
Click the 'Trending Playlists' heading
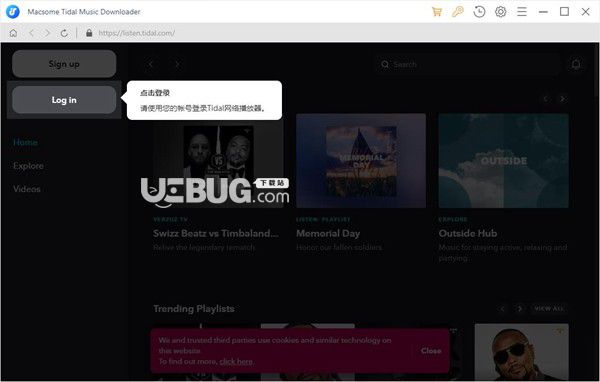point(194,309)
